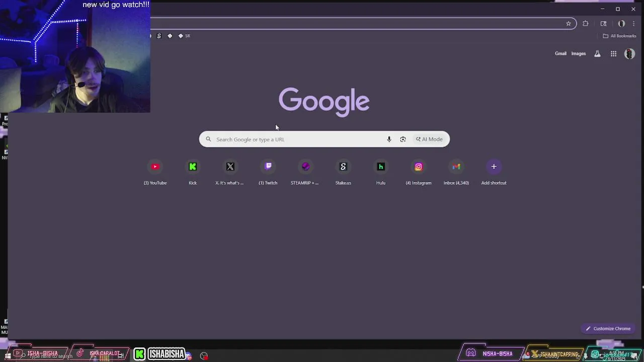The image size is (644, 362).
Task: Open the X shortcut tile
Action: pyautogui.click(x=230, y=172)
